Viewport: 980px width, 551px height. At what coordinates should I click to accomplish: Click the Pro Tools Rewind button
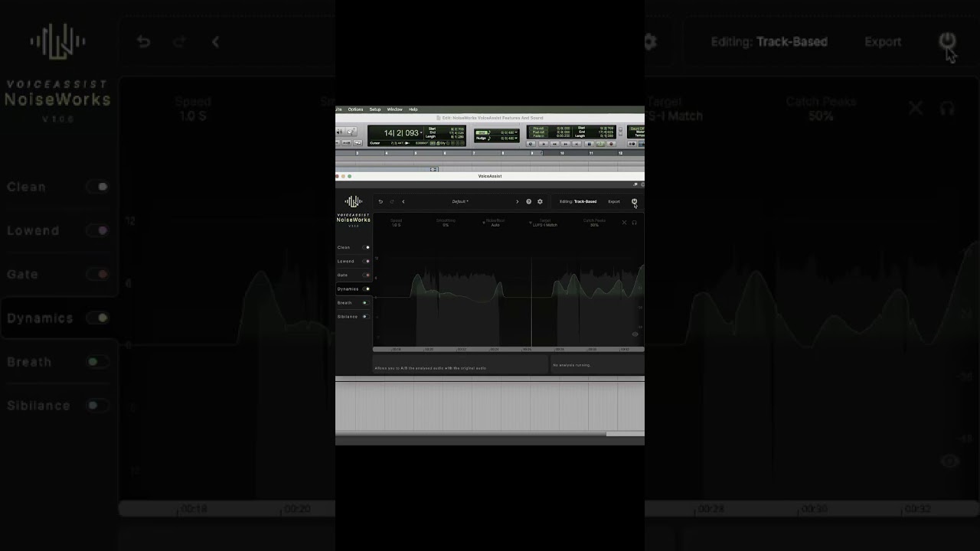[554, 144]
